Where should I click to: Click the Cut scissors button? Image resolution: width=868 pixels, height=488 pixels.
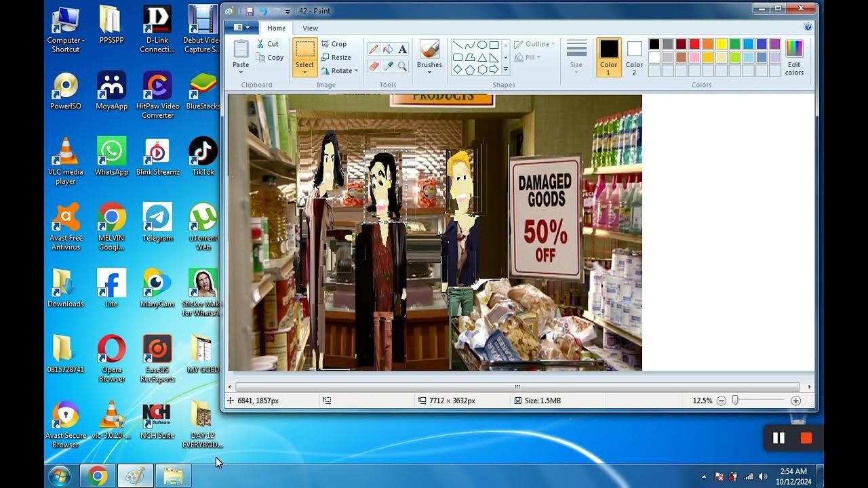(x=267, y=43)
